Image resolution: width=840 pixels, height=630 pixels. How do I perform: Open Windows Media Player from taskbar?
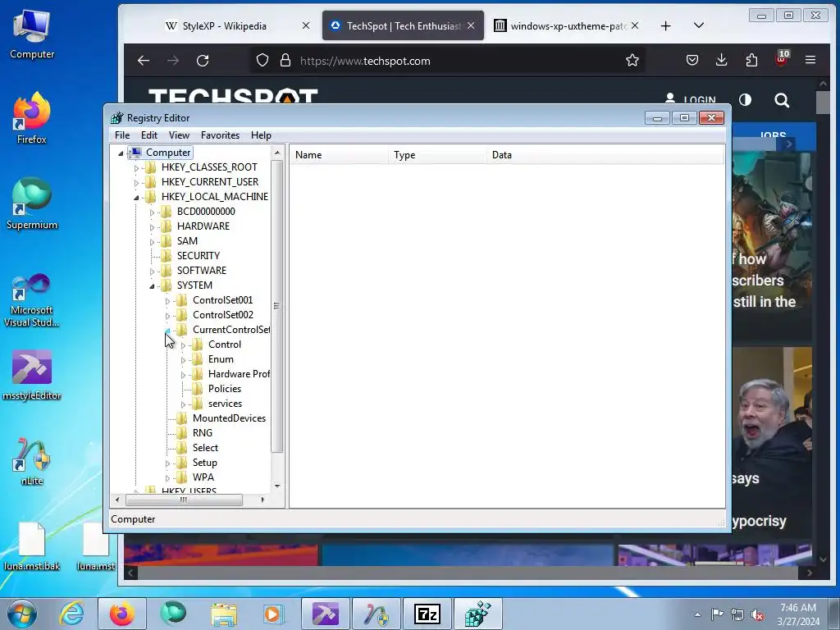coord(273,614)
